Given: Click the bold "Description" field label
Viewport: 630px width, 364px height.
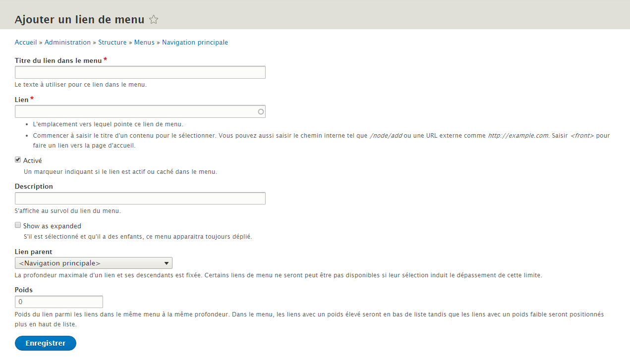Looking at the screenshot, I should (x=34, y=187).
